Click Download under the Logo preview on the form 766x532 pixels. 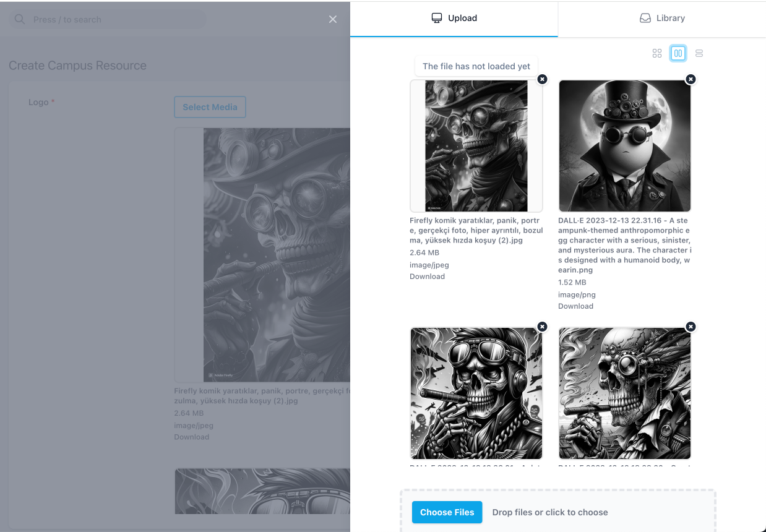(x=191, y=437)
